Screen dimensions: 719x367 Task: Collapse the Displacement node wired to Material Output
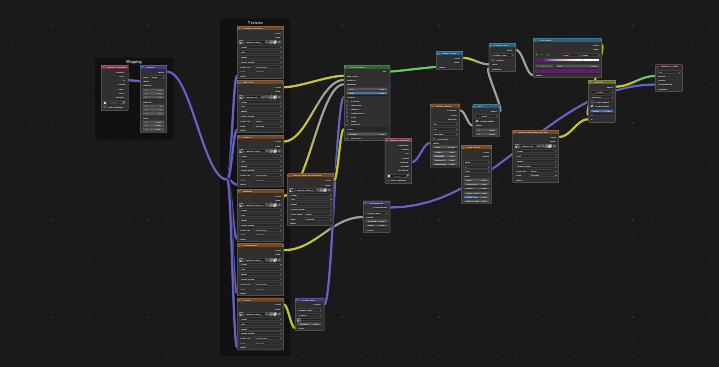[x=365, y=203]
